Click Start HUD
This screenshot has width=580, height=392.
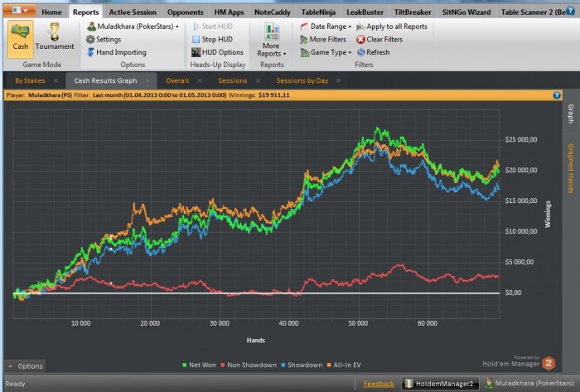pos(213,27)
